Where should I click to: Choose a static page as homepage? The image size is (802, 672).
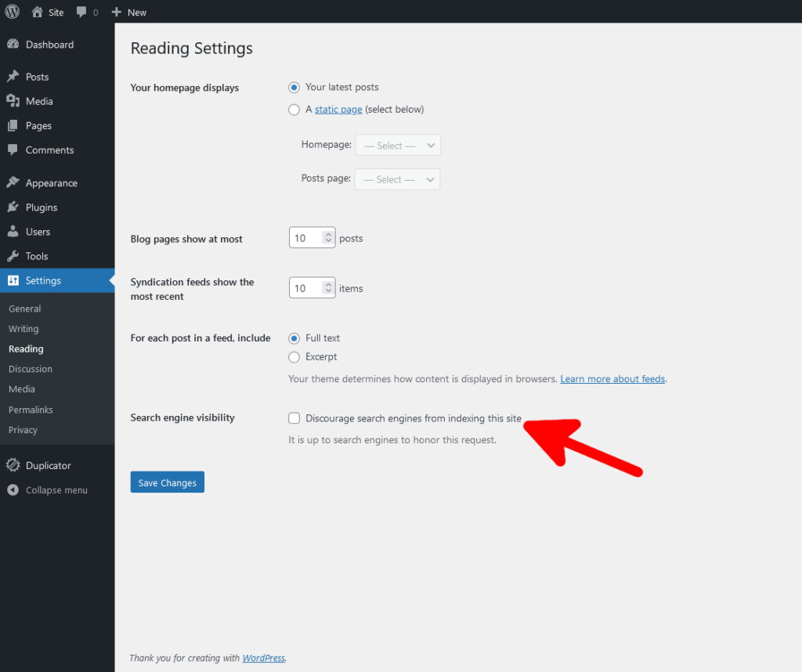click(x=294, y=110)
